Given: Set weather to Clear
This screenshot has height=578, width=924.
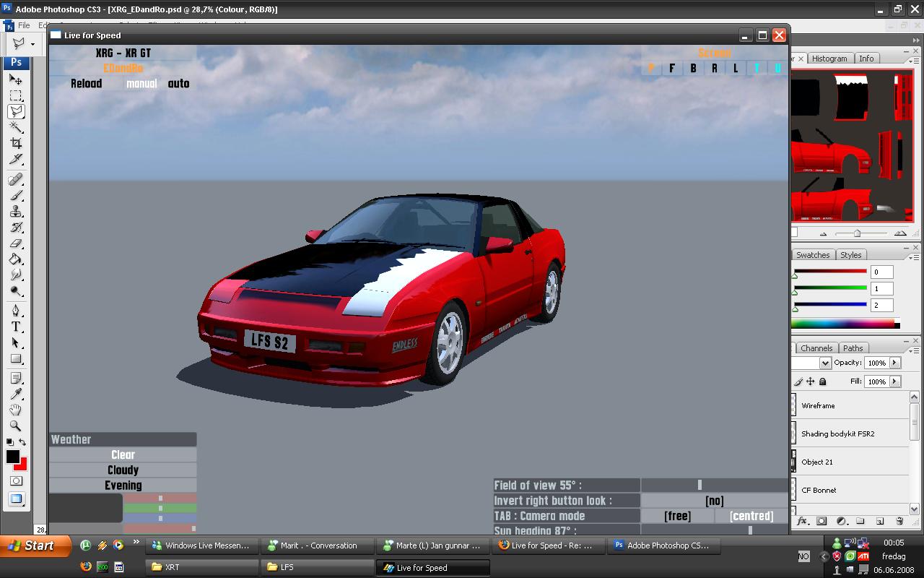Looking at the screenshot, I should point(123,454).
